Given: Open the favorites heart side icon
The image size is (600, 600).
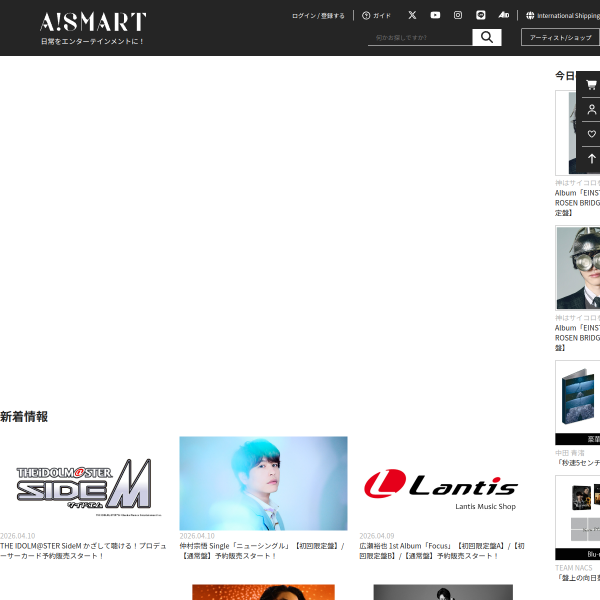Looking at the screenshot, I should tap(592, 134).
